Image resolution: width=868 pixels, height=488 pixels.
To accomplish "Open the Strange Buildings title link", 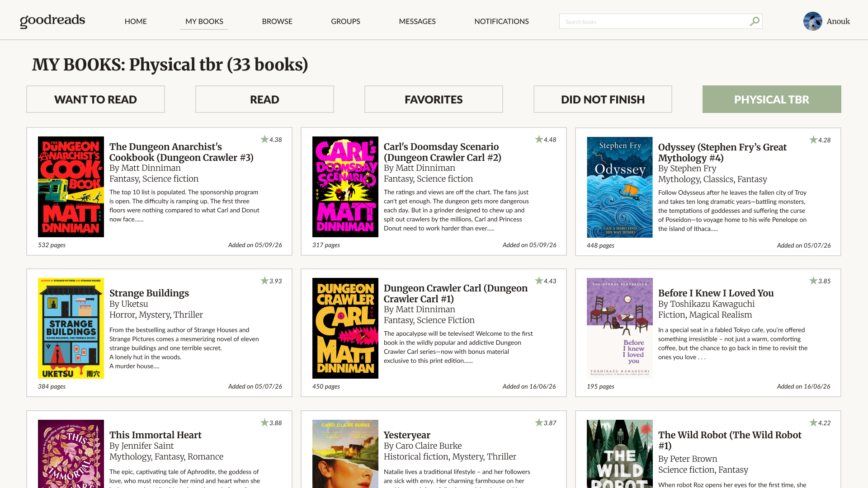I will 149,293.
